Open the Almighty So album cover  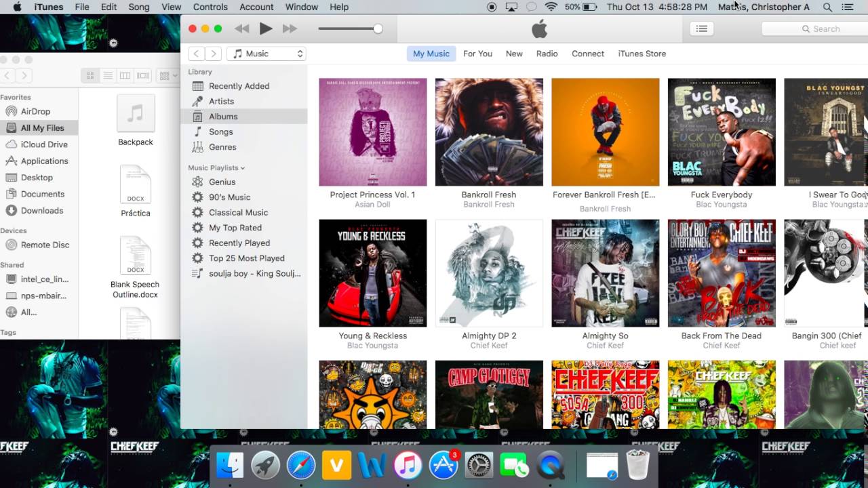tap(606, 273)
